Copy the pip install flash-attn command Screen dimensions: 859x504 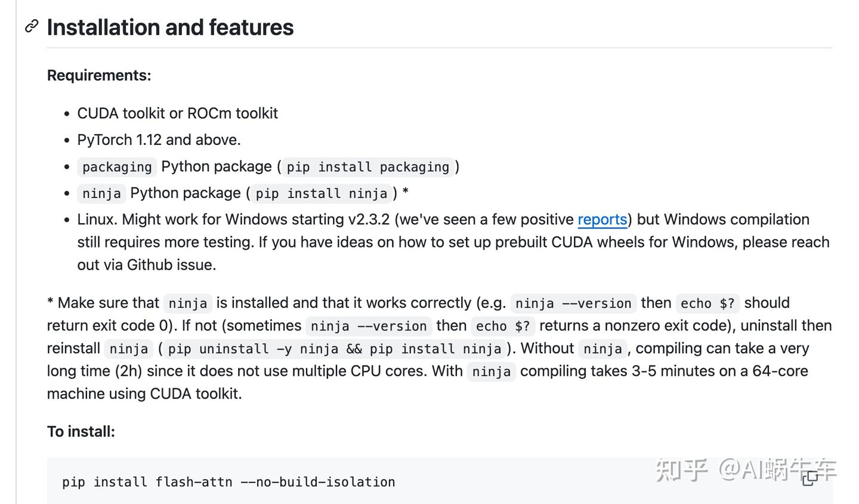tap(809, 478)
